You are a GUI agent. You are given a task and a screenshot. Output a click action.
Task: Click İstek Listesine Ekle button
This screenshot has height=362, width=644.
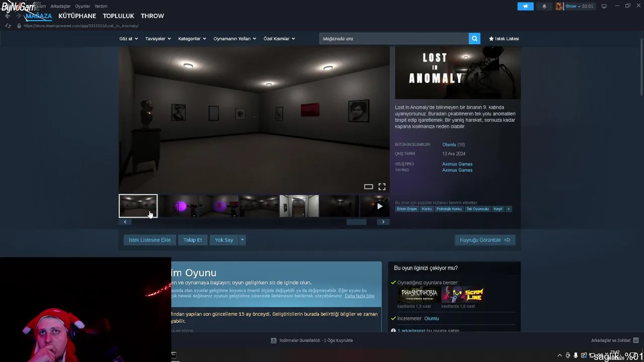(149, 240)
